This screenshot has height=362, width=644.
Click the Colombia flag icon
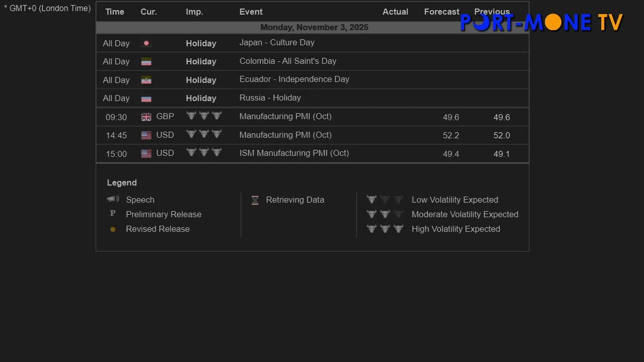pos(146,62)
